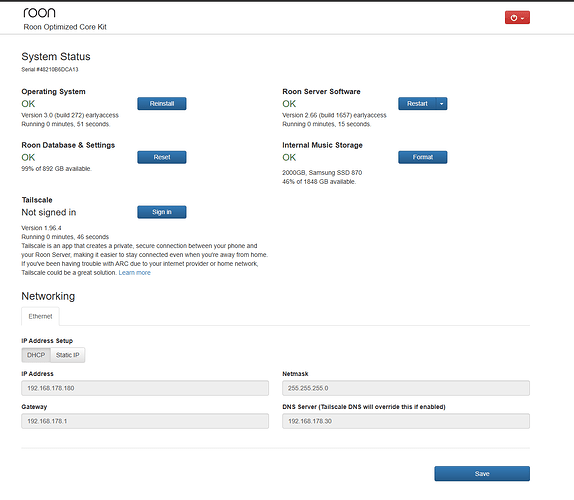
Task: Click the roon logo
Action: click(39, 13)
